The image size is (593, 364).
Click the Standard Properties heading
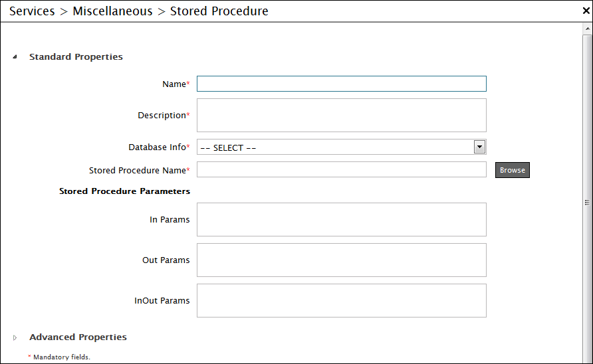pyautogui.click(x=76, y=56)
